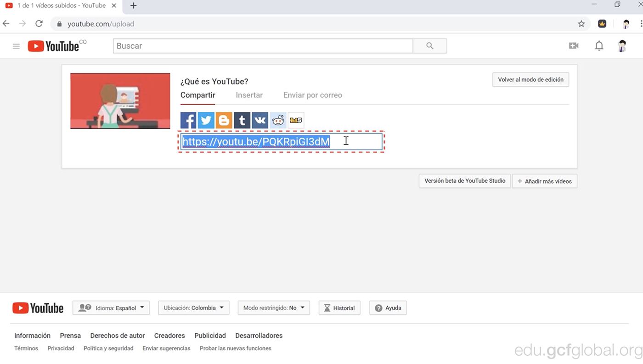Share the video on hi5
The width and height of the screenshot is (643, 364).
(x=296, y=120)
